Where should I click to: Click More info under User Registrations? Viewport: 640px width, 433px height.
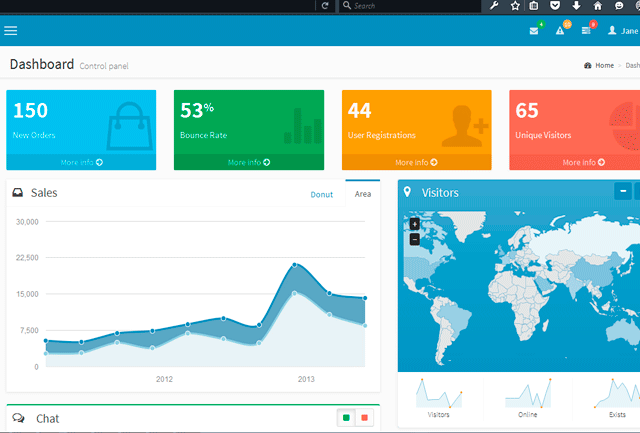pyautogui.click(x=416, y=162)
